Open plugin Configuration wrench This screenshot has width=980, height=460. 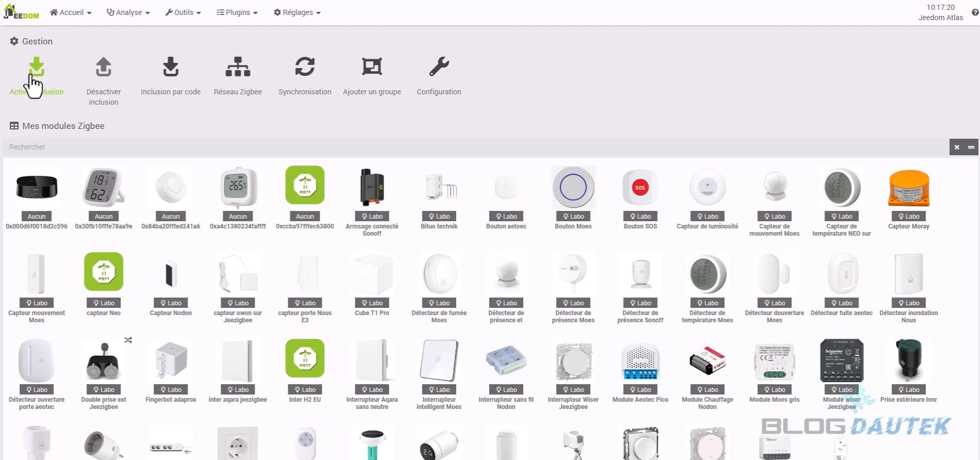click(x=439, y=67)
